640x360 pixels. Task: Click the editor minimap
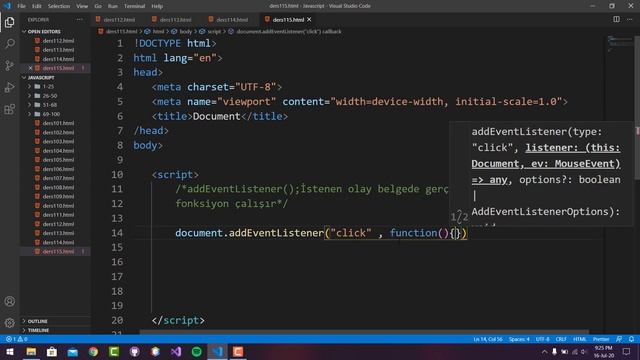(619, 43)
